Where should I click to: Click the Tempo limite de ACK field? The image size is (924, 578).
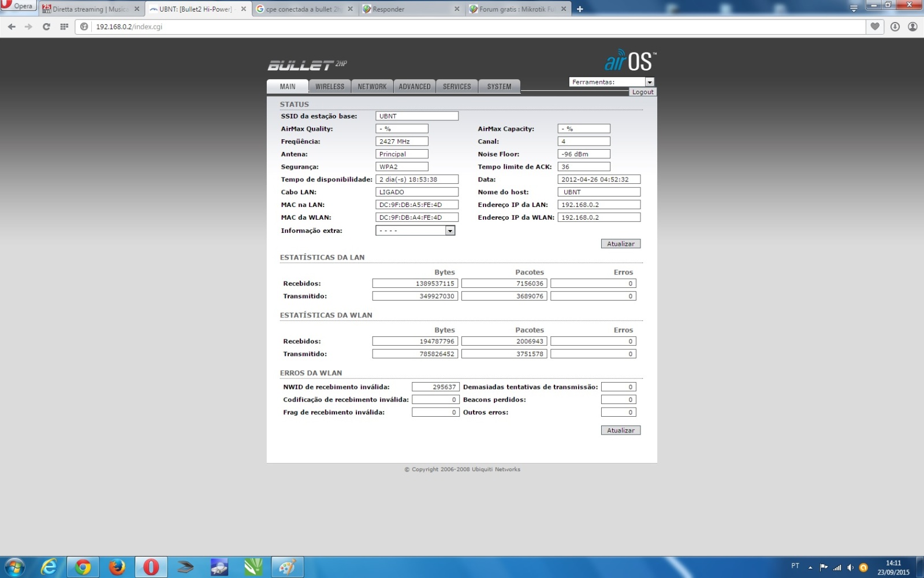[x=584, y=167]
